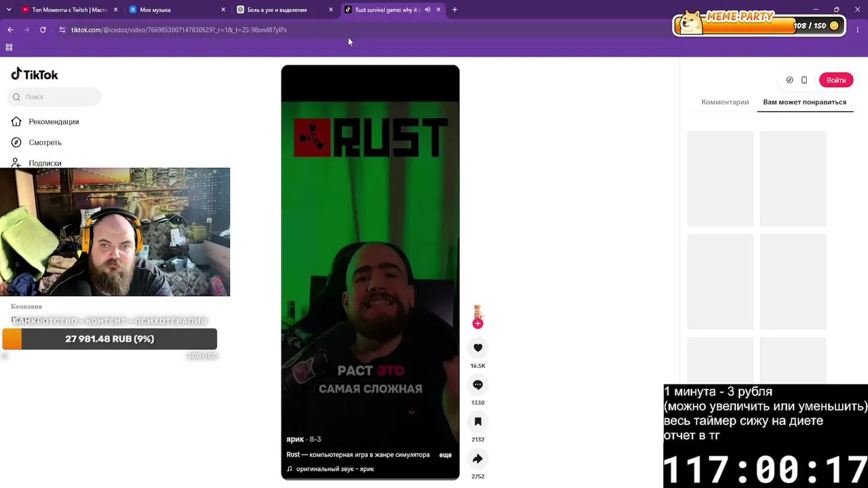Close the Боль в ухе и выделения tab
This screenshot has width=868, height=488.
pyautogui.click(x=331, y=9)
